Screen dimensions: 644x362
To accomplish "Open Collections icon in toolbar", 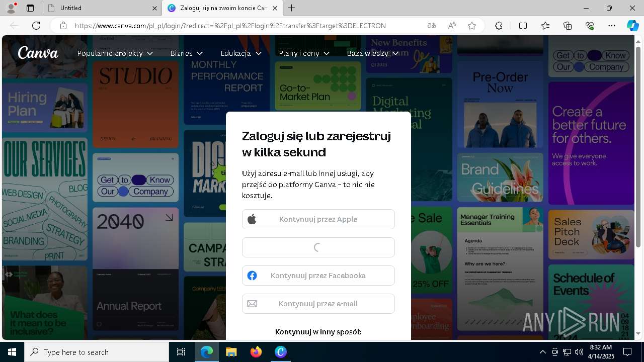I will (x=568, y=26).
